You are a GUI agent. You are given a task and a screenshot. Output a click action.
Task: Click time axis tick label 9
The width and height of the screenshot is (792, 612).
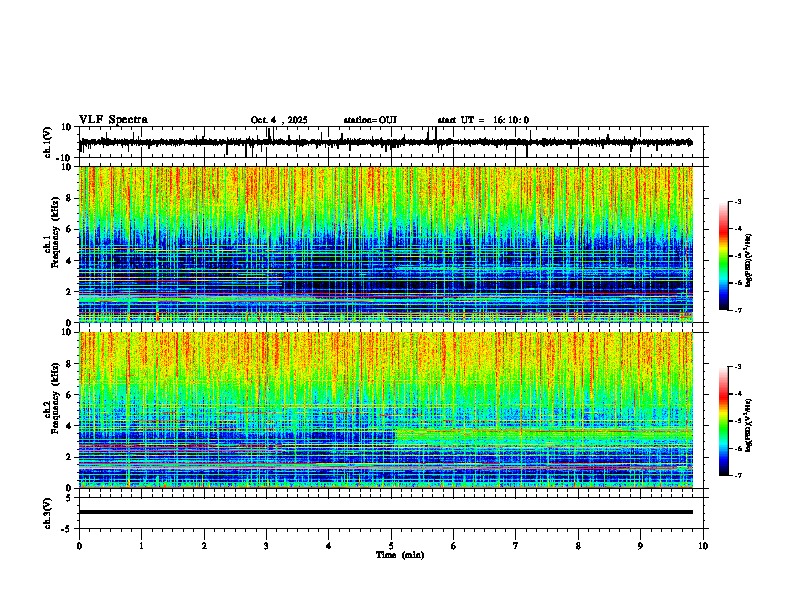(x=640, y=546)
